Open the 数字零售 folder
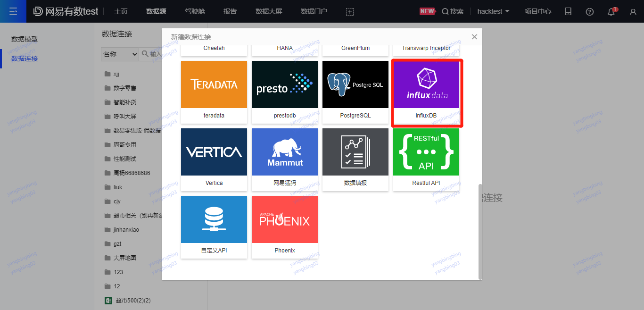Image resolution: width=644 pixels, height=310 pixels. click(120, 88)
